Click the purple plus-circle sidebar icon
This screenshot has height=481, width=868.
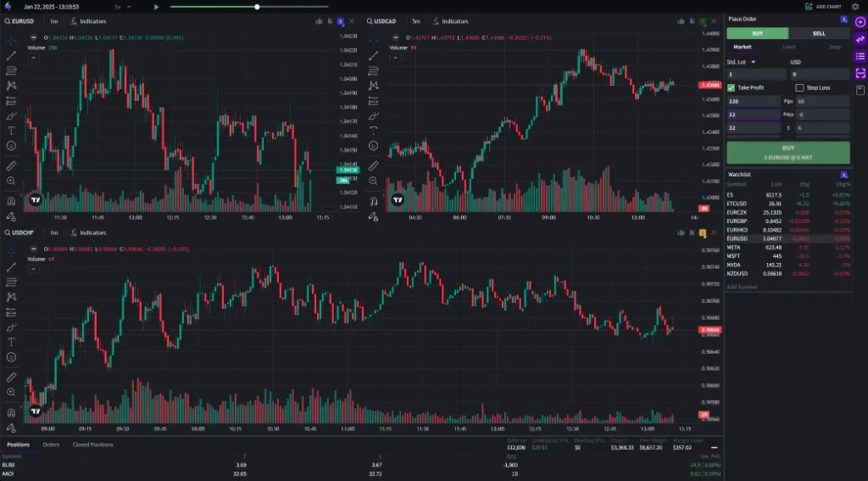(860, 21)
